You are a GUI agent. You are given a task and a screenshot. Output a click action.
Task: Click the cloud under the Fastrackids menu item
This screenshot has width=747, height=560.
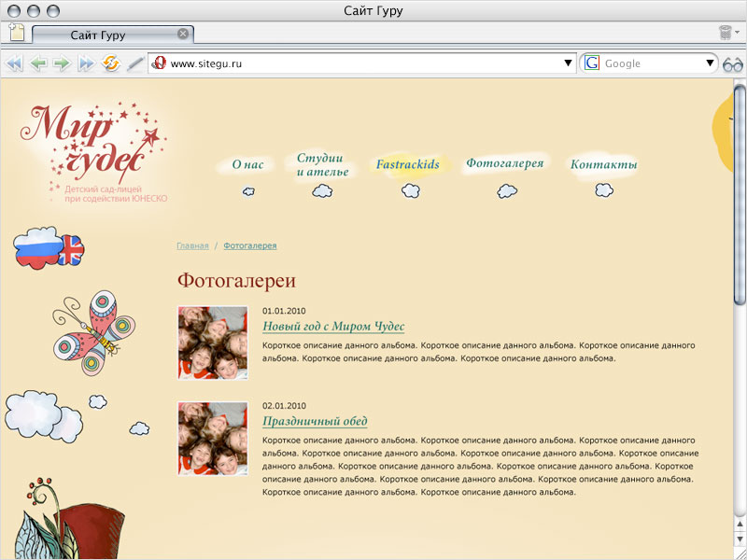pyautogui.click(x=410, y=191)
